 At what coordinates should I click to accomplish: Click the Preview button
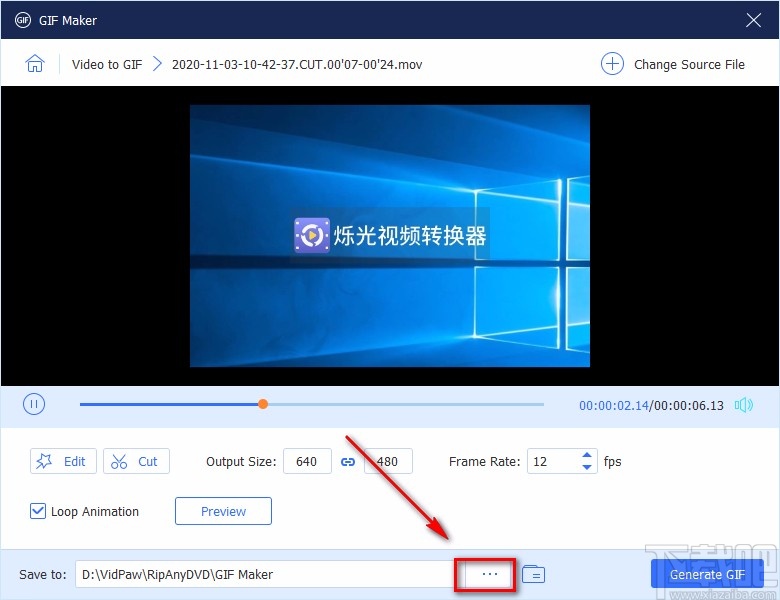pyautogui.click(x=223, y=511)
